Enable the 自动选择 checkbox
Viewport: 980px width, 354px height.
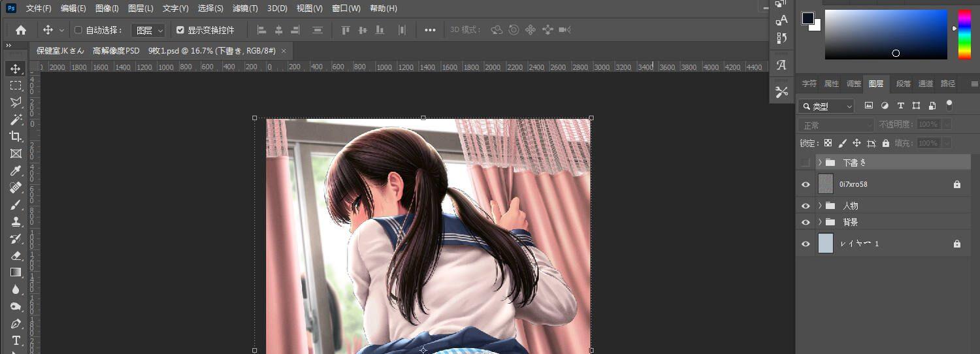78,30
